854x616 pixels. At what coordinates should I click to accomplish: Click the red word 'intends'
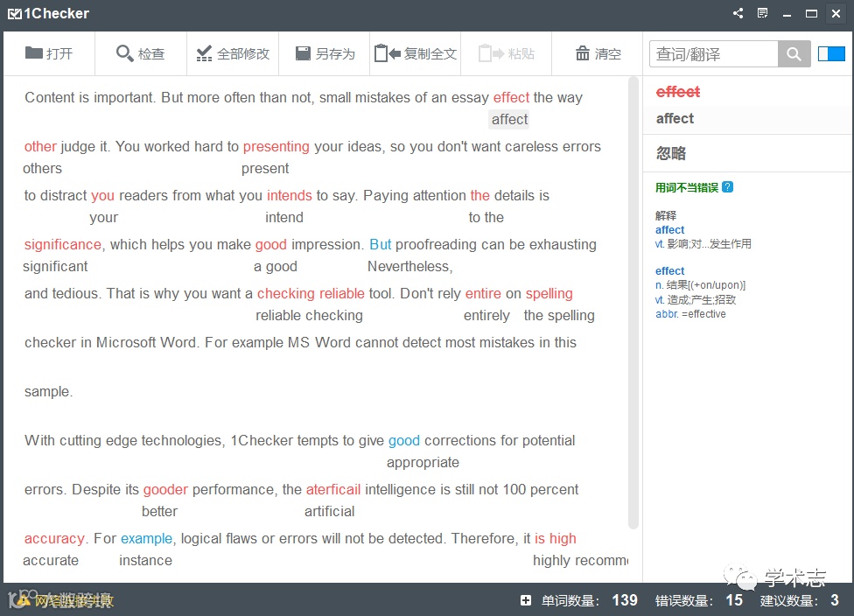tap(290, 195)
